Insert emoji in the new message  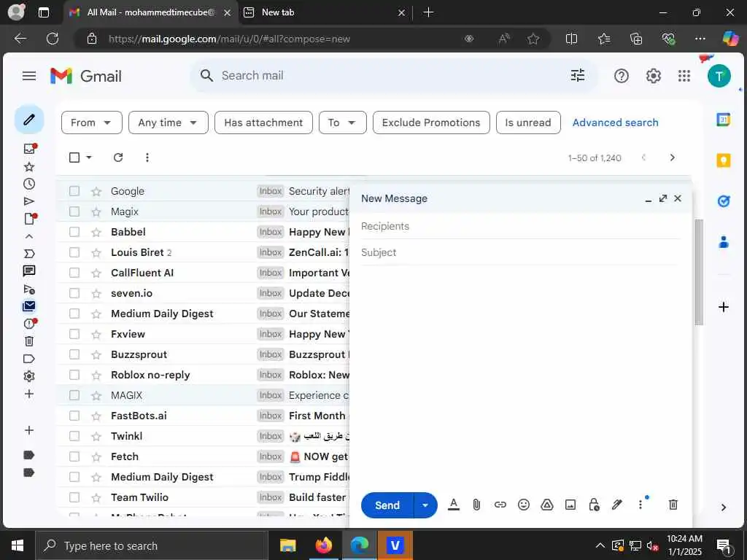[x=524, y=505]
